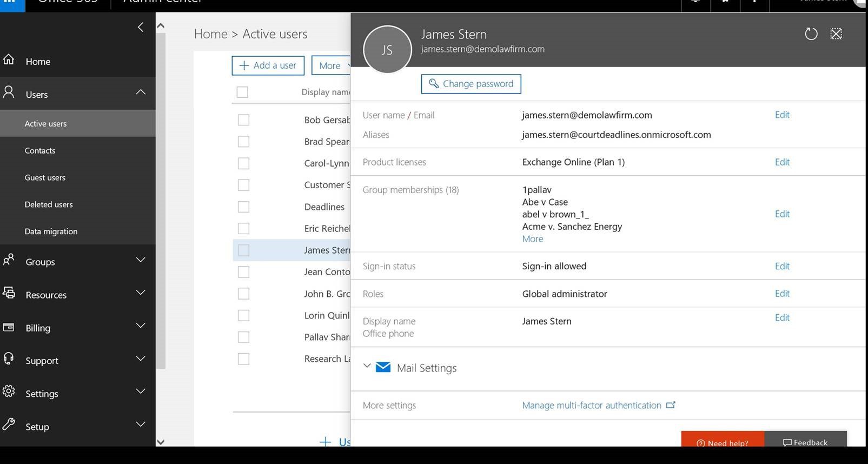The image size is (868, 464).
Task: Open Contacts in sidebar
Action: pyautogui.click(x=40, y=150)
